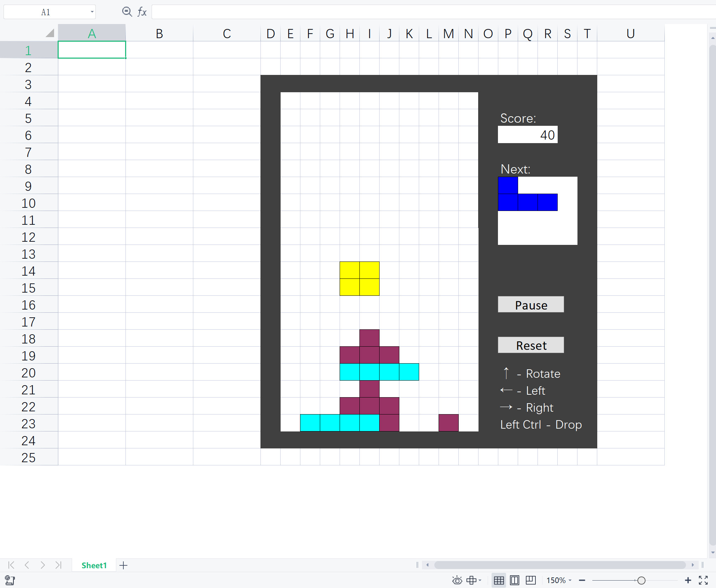Open the reading layout crosshair icon
This screenshot has width=716, height=588.
pyautogui.click(x=471, y=580)
